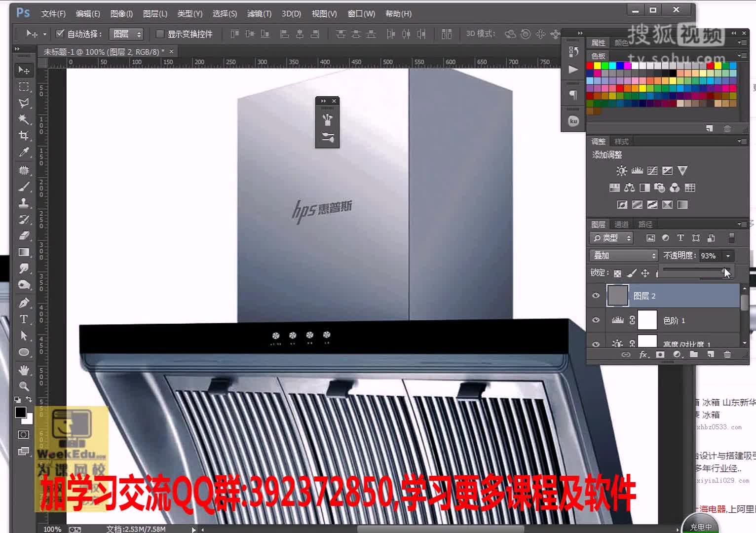Image resolution: width=756 pixels, height=533 pixels.
Task: Delete layer with Layers panel trash icon
Action: pos(727,354)
